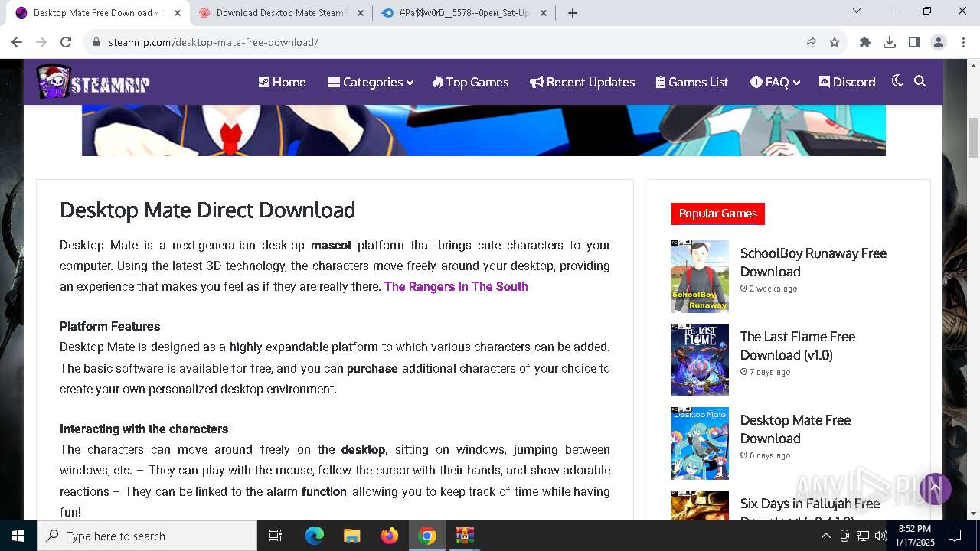
Task: Open the Discord link in navbar
Action: (847, 82)
